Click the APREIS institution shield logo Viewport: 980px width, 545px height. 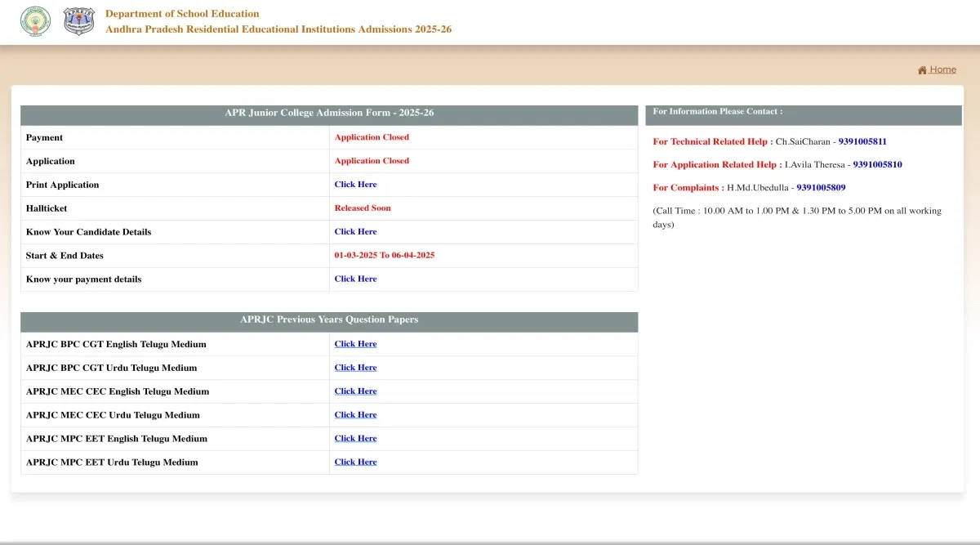point(79,21)
